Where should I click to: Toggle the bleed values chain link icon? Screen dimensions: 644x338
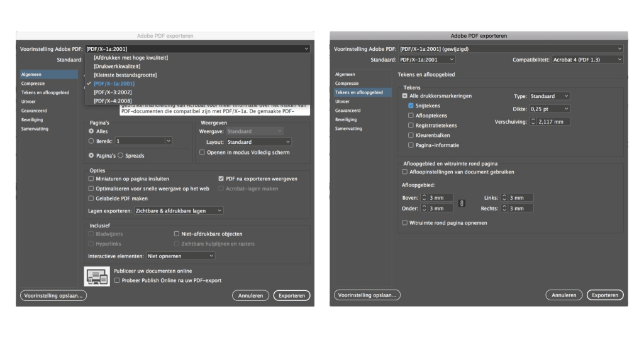(462, 203)
